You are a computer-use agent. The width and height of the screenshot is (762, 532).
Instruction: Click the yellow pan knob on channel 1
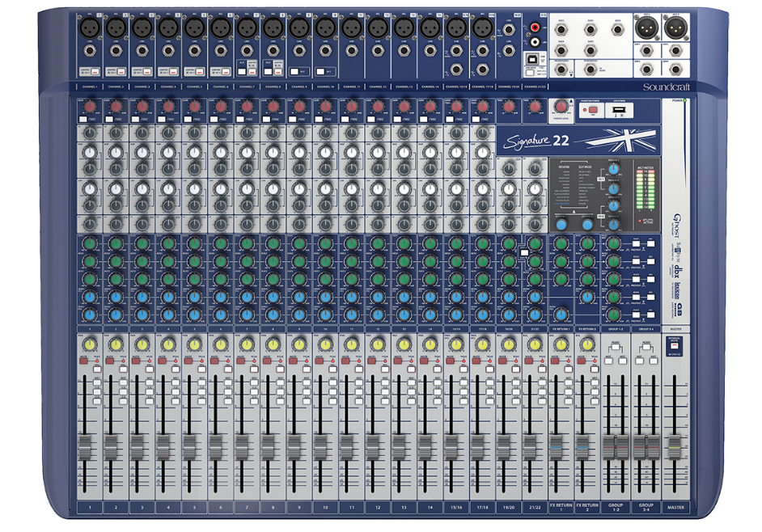89,345
